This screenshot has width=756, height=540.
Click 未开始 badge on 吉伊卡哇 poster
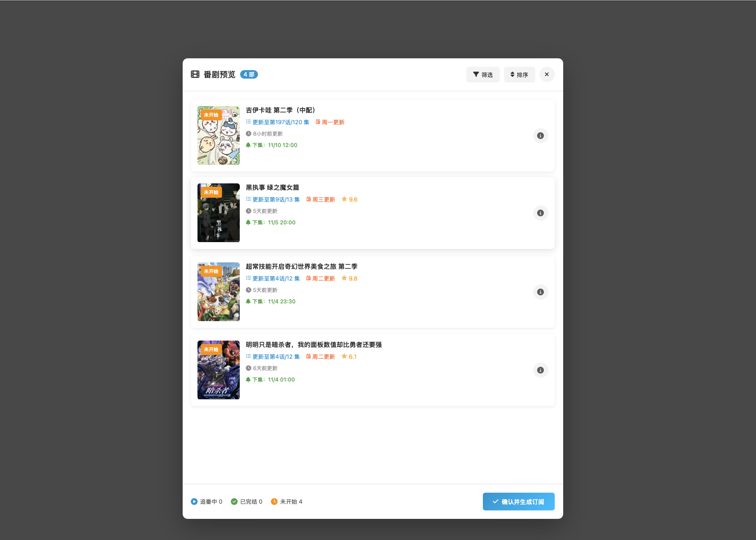211,115
